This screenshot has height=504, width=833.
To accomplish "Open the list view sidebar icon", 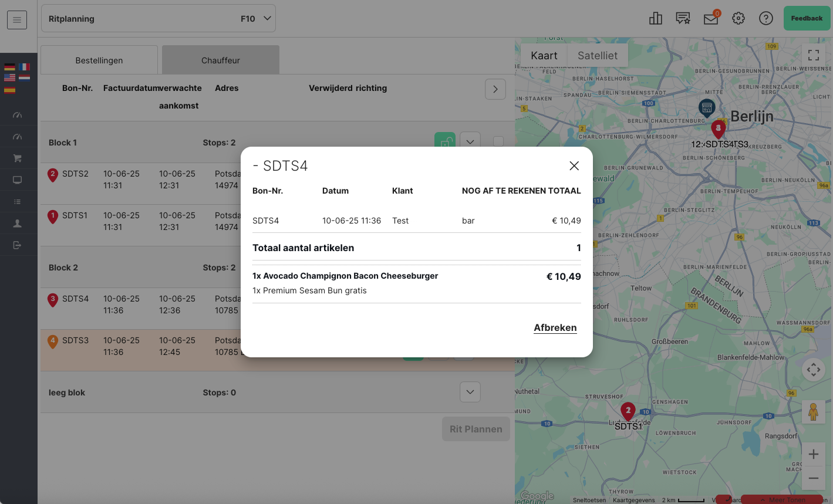I will point(17,202).
